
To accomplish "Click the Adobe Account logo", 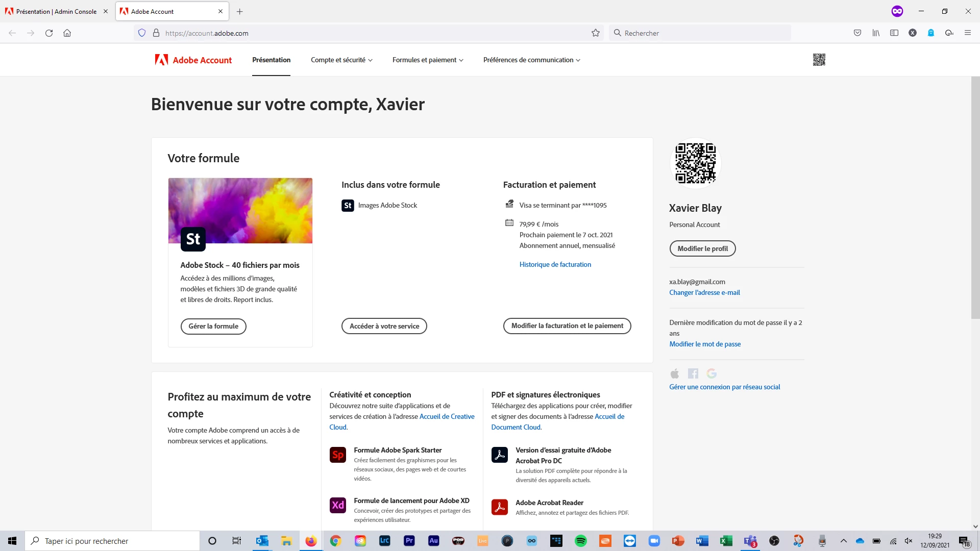I will (x=193, y=60).
